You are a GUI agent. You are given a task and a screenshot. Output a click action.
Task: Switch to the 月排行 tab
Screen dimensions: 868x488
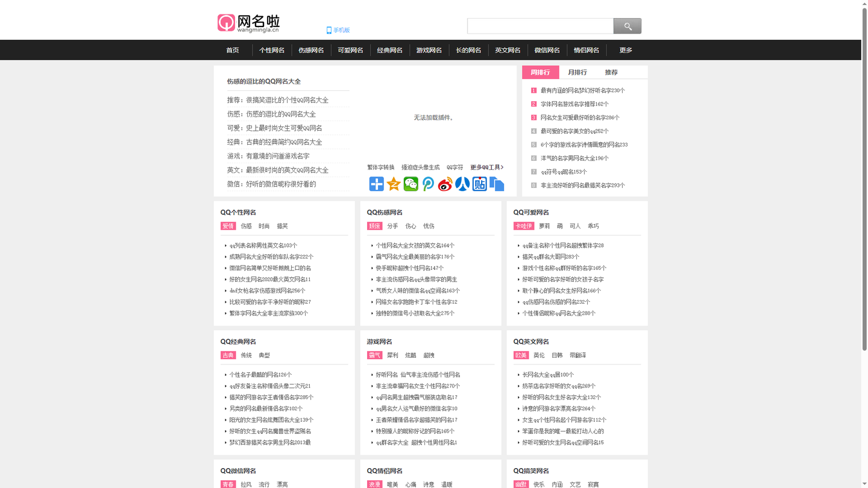(x=577, y=72)
